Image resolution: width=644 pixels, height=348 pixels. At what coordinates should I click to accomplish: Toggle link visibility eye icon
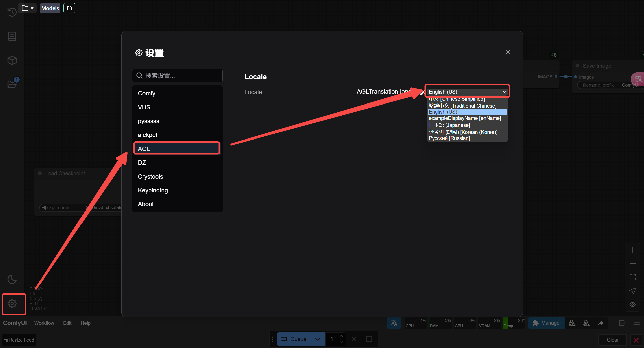pos(633,305)
